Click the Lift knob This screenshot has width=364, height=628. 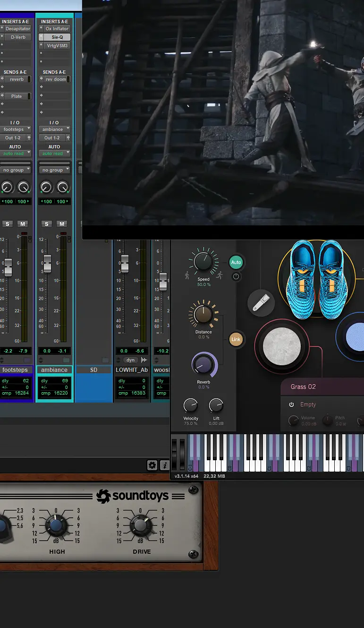click(216, 405)
